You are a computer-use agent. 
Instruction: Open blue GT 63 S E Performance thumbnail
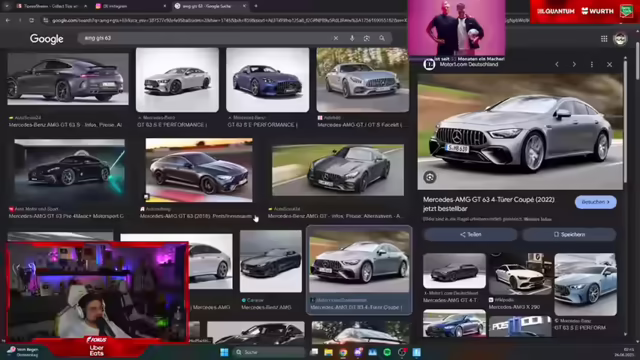[267, 80]
